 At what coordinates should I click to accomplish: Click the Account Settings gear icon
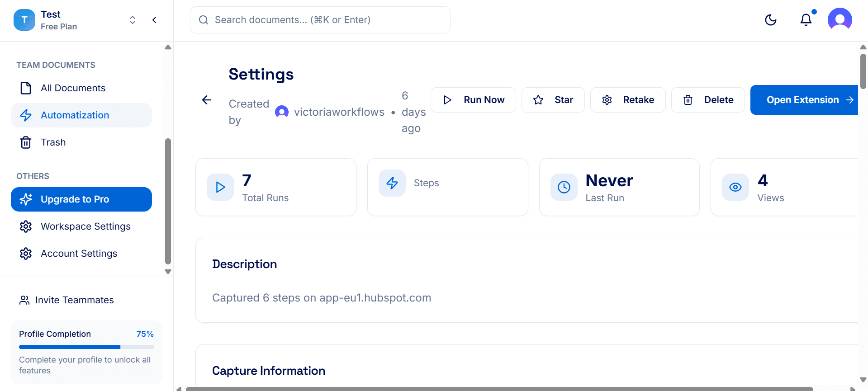tap(26, 254)
